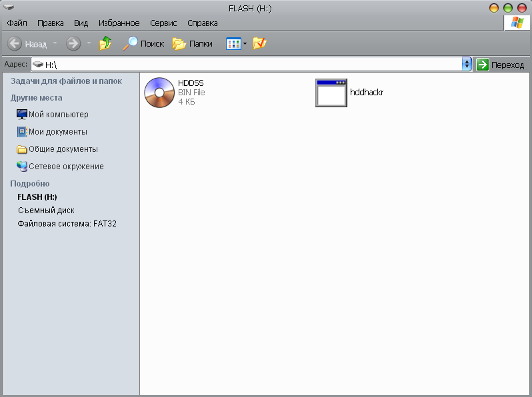Click the address field showing H:\
This screenshot has width=532, height=397.
(x=246, y=65)
